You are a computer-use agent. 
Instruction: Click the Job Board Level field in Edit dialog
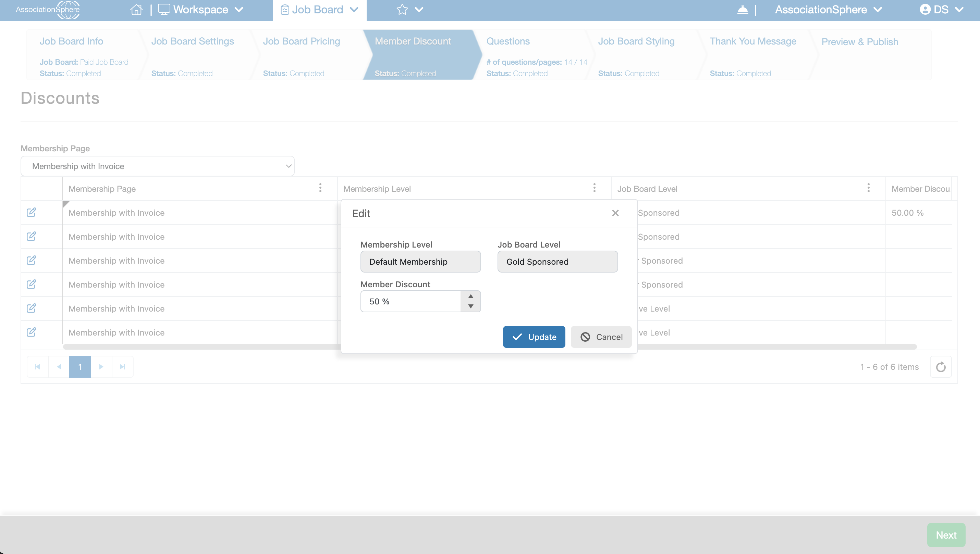click(x=558, y=262)
